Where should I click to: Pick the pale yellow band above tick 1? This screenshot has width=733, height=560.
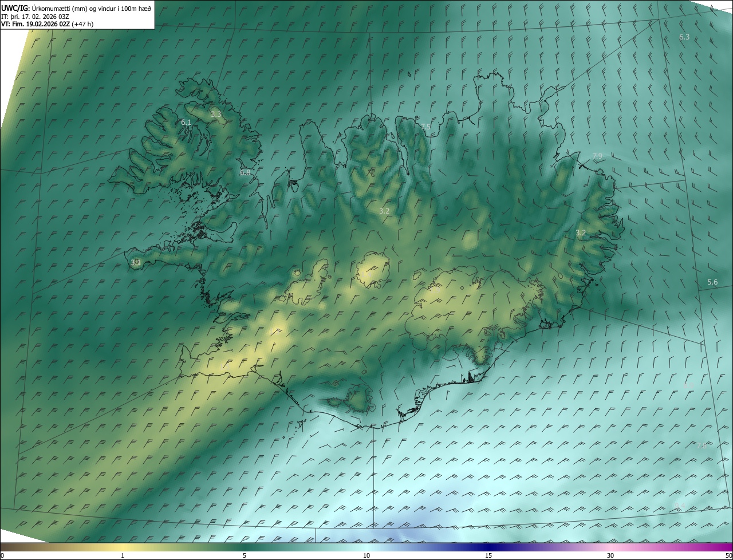click(123, 547)
